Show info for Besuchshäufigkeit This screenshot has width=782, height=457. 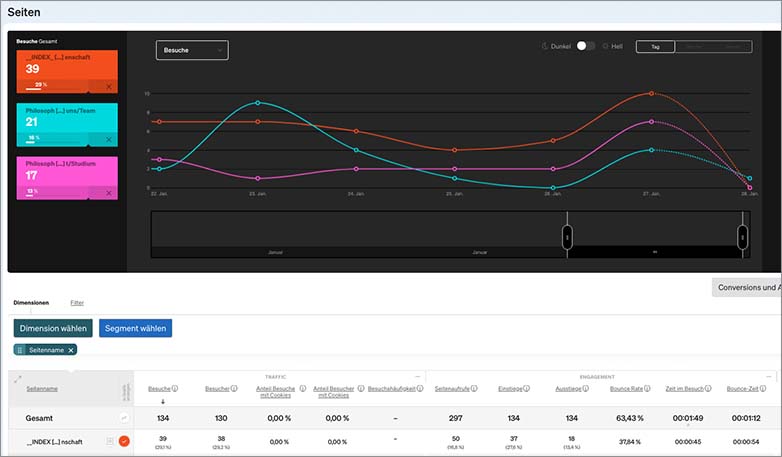tap(420, 389)
